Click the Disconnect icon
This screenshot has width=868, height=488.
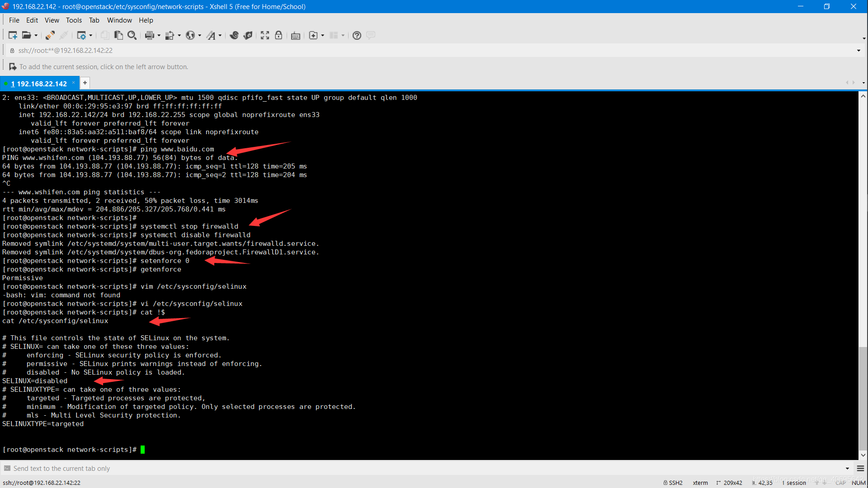(x=64, y=35)
